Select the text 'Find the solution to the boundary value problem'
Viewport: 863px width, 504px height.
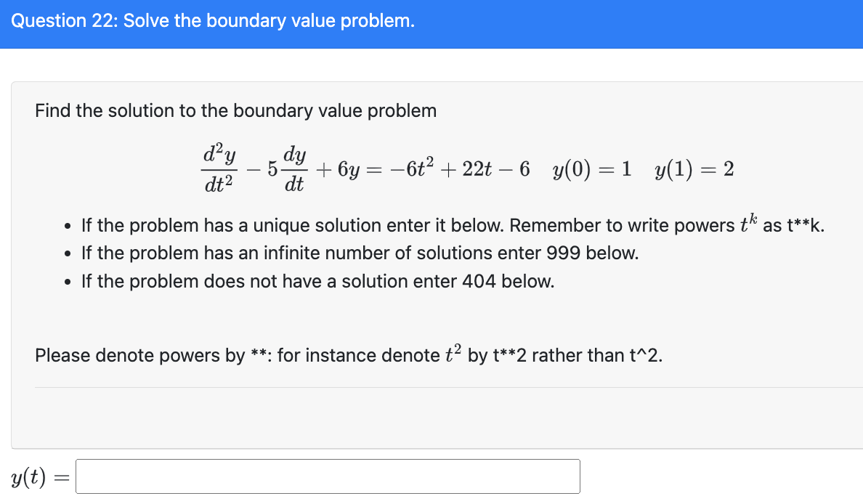coord(235,110)
